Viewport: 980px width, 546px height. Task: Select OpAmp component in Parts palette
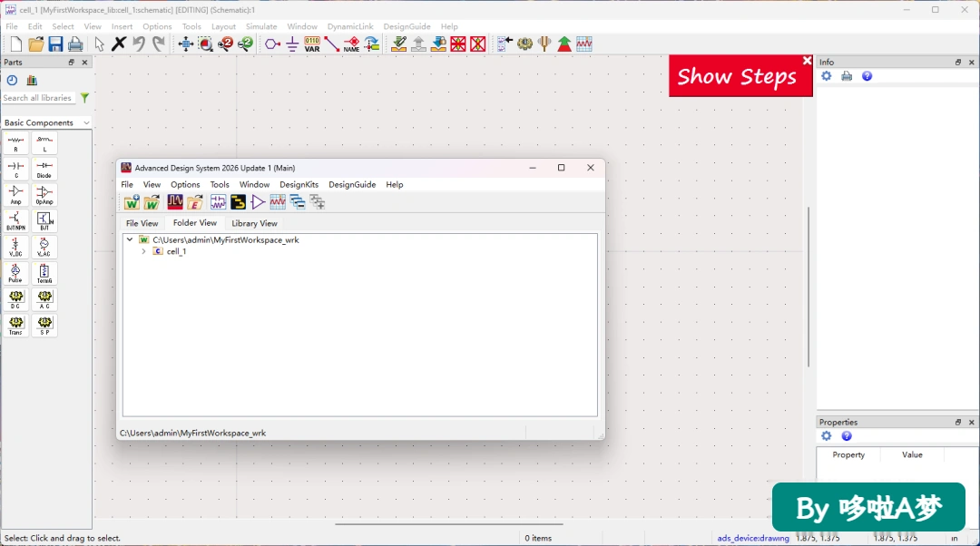[44, 195]
